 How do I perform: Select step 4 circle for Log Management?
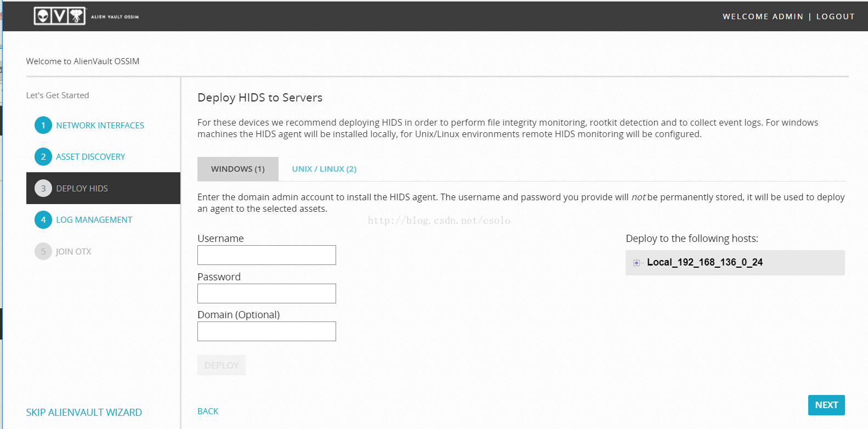(x=43, y=219)
